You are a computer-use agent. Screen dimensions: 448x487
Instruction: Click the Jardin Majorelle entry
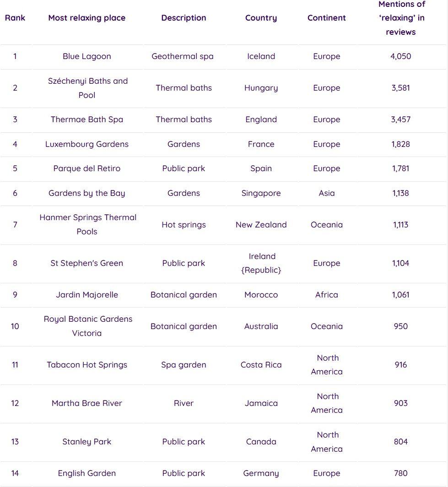tap(87, 295)
